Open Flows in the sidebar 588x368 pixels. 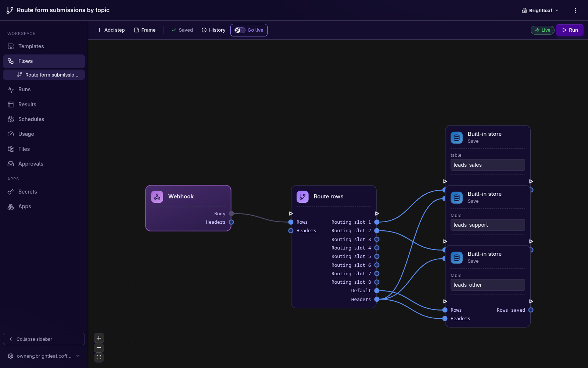(x=44, y=61)
